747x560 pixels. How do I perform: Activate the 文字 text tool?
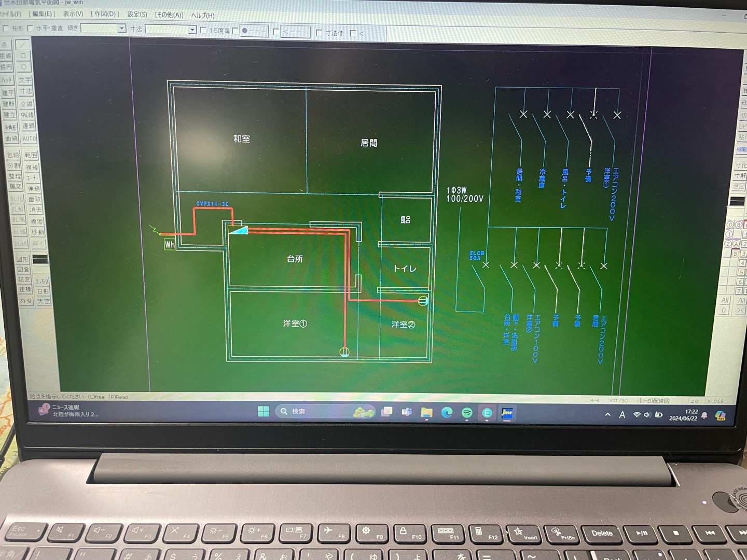(25, 80)
